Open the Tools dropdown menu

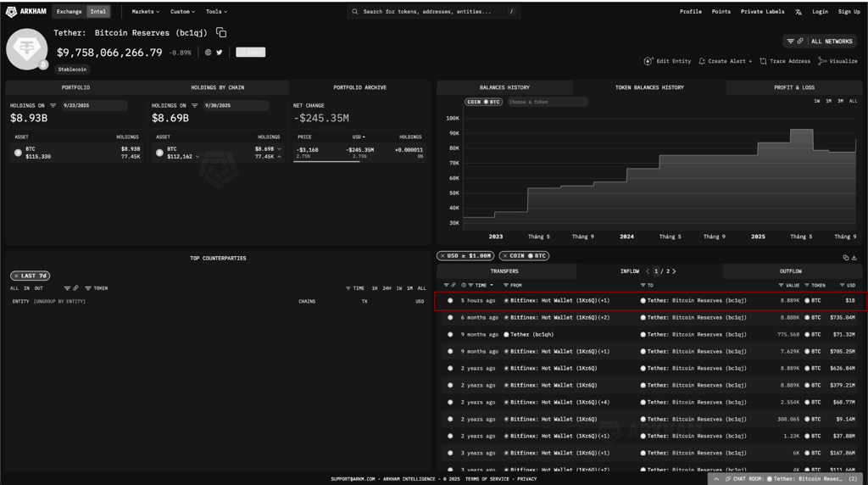(x=216, y=11)
